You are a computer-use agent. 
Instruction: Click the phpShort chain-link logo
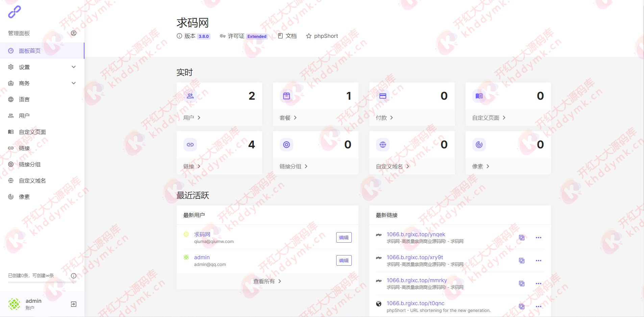click(15, 12)
